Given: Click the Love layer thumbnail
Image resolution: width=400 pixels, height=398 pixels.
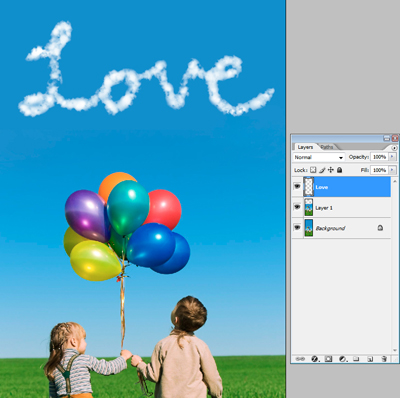Looking at the screenshot, I should click(309, 187).
